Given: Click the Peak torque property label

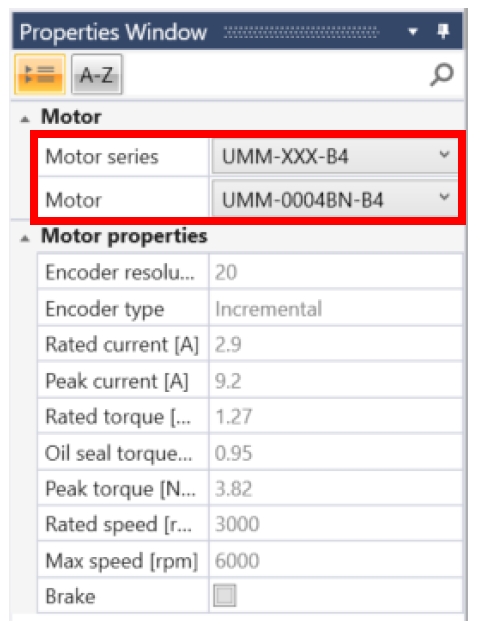Looking at the screenshot, I should [121, 489].
